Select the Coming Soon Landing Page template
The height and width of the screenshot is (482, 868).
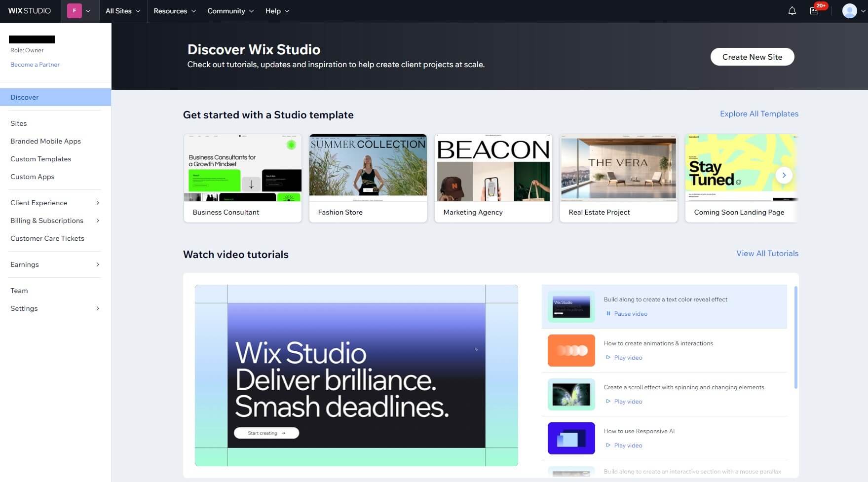point(741,178)
